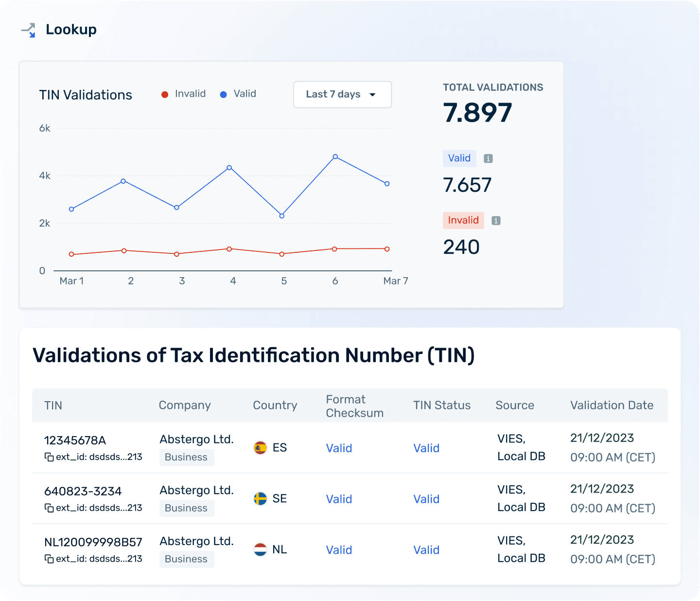
Task: Click valid count 7.657
Action: [x=467, y=185]
